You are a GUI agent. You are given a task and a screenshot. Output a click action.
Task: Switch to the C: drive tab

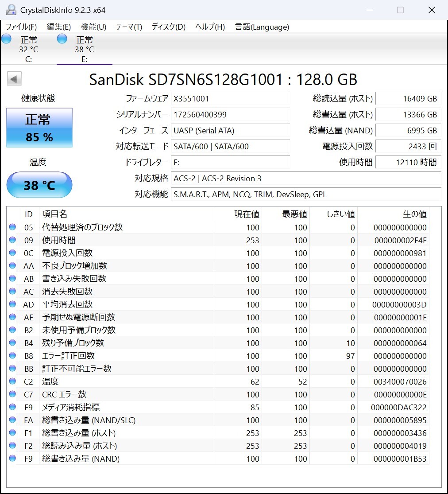click(x=29, y=49)
